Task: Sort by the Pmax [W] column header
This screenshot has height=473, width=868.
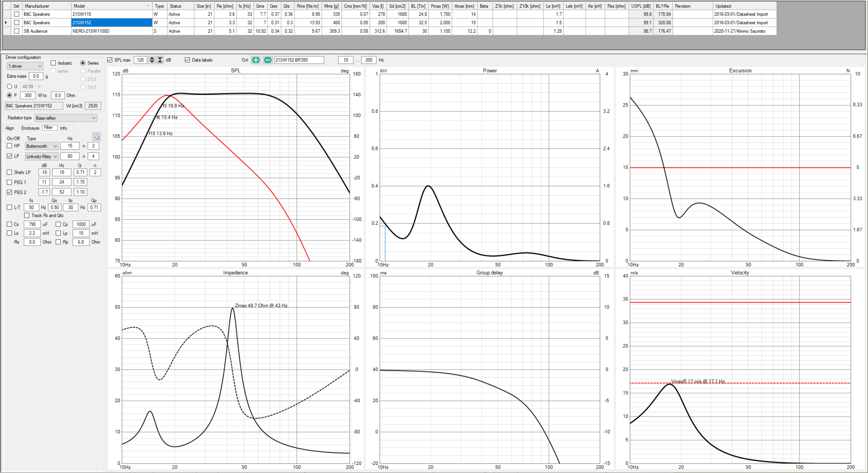Action: (x=440, y=6)
